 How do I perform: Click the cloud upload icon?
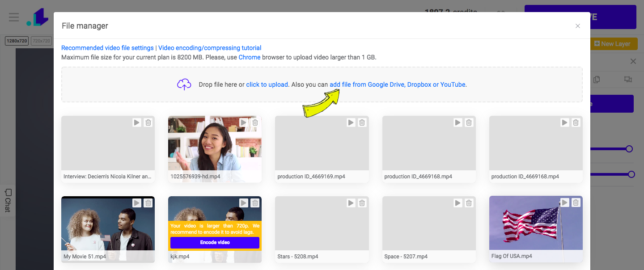[x=184, y=84]
